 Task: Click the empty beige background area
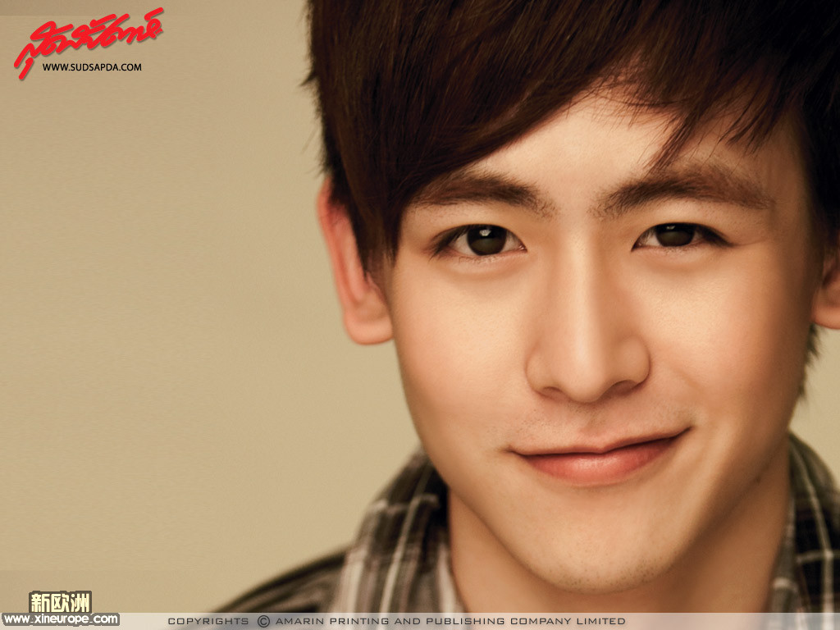[x=164, y=328]
